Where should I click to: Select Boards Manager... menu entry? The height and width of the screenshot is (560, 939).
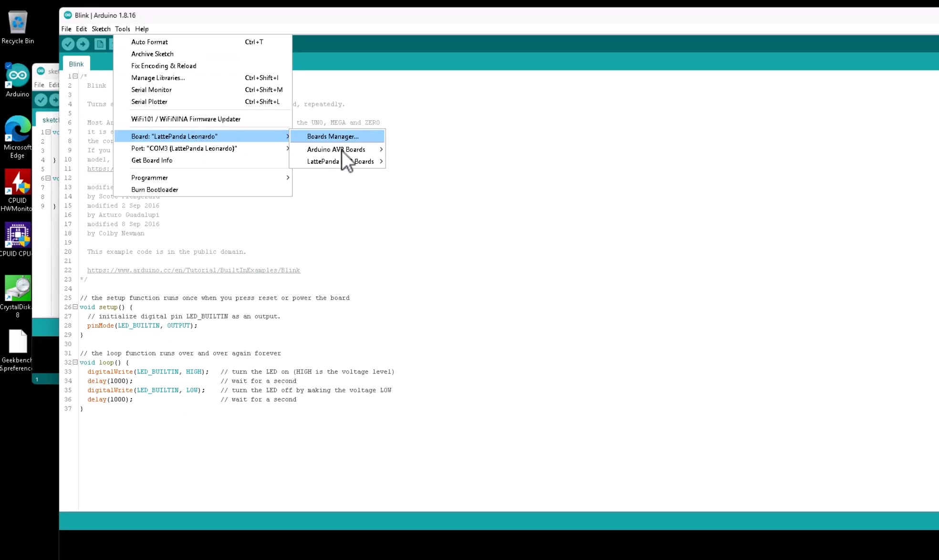pyautogui.click(x=333, y=136)
